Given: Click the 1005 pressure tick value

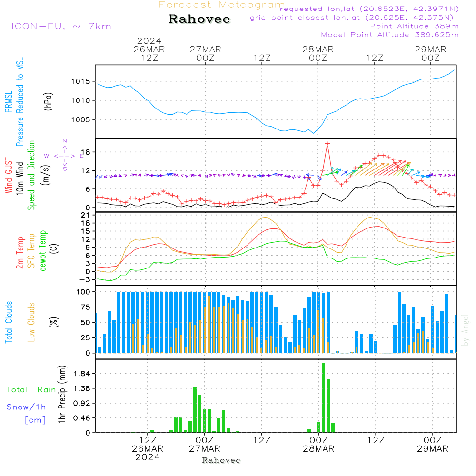Looking at the screenshot, I should pos(80,119).
